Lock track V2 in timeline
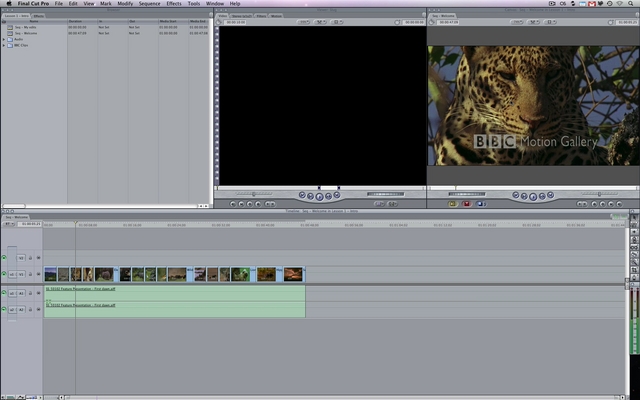 [30, 258]
